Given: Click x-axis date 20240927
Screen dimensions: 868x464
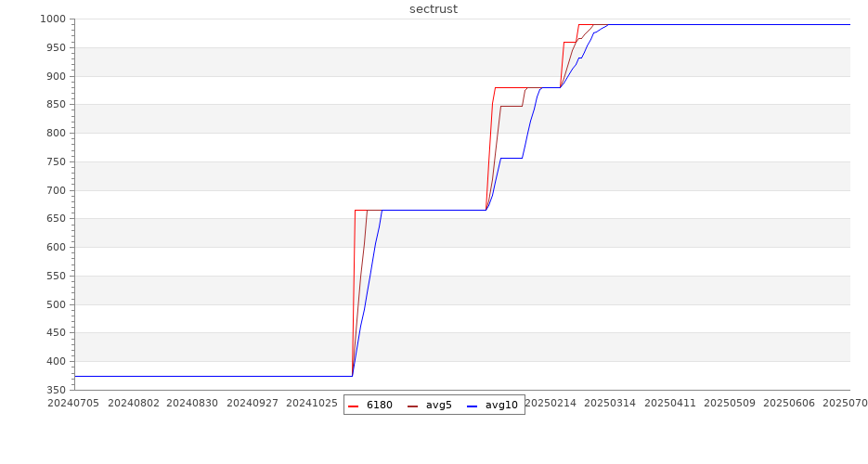Looking at the screenshot, I should pyautogui.click(x=253, y=403).
